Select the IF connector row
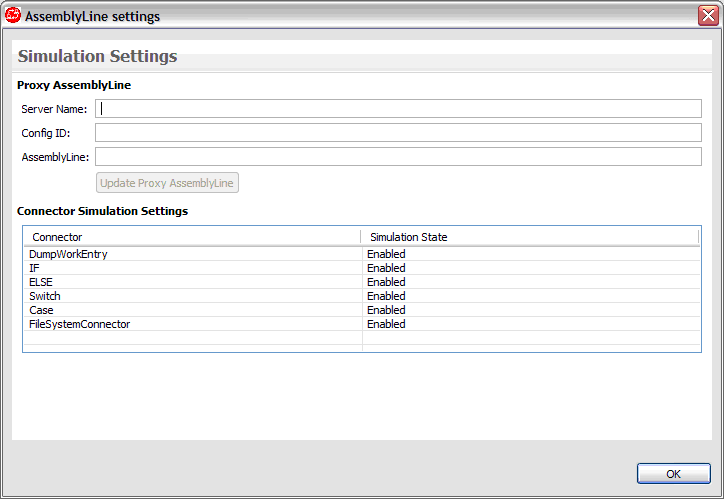This screenshot has height=499, width=724. tap(362, 268)
